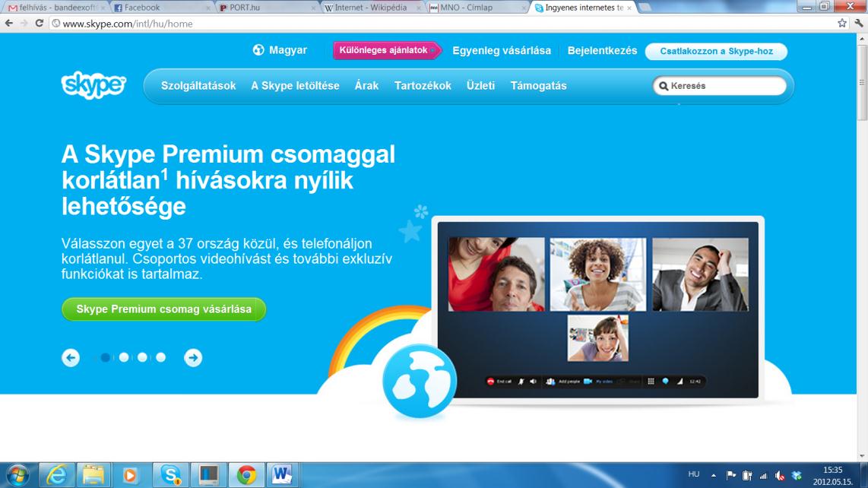Open A Skype letöltése menu

pos(295,86)
